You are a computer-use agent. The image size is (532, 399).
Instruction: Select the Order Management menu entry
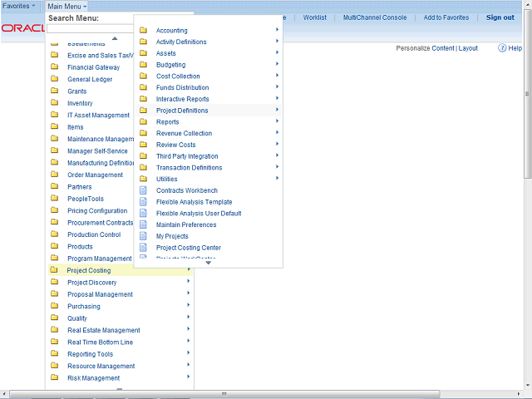pyautogui.click(x=95, y=175)
